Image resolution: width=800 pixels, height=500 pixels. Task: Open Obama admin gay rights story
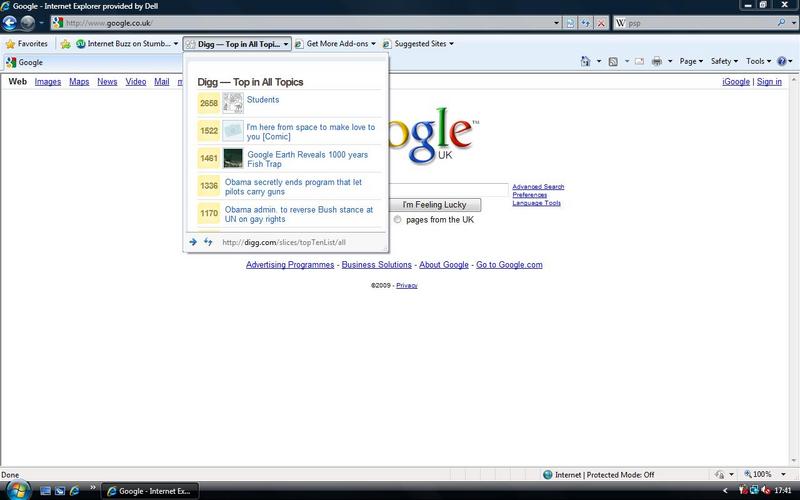[298, 214]
